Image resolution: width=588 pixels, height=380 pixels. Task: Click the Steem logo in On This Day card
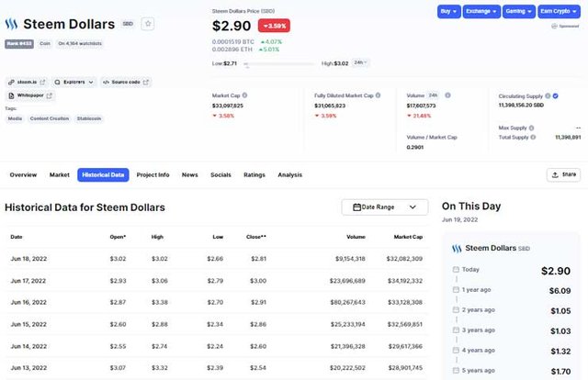point(457,249)
